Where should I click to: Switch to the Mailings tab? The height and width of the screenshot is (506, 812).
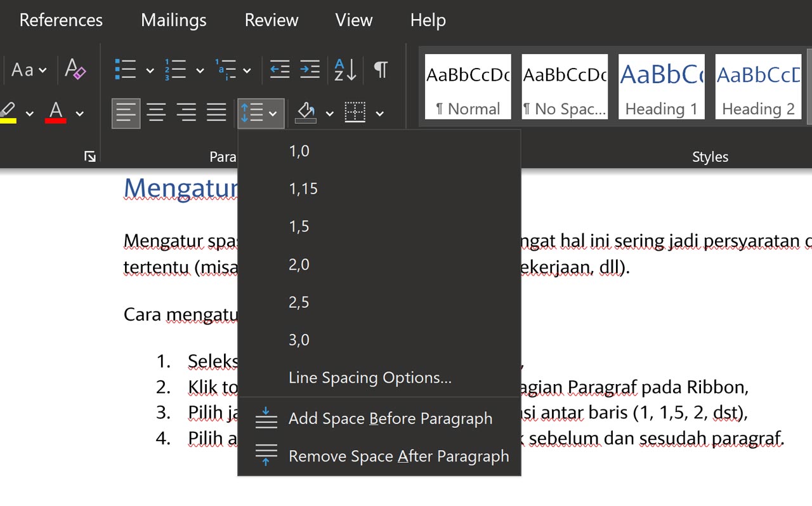(173, 20)
